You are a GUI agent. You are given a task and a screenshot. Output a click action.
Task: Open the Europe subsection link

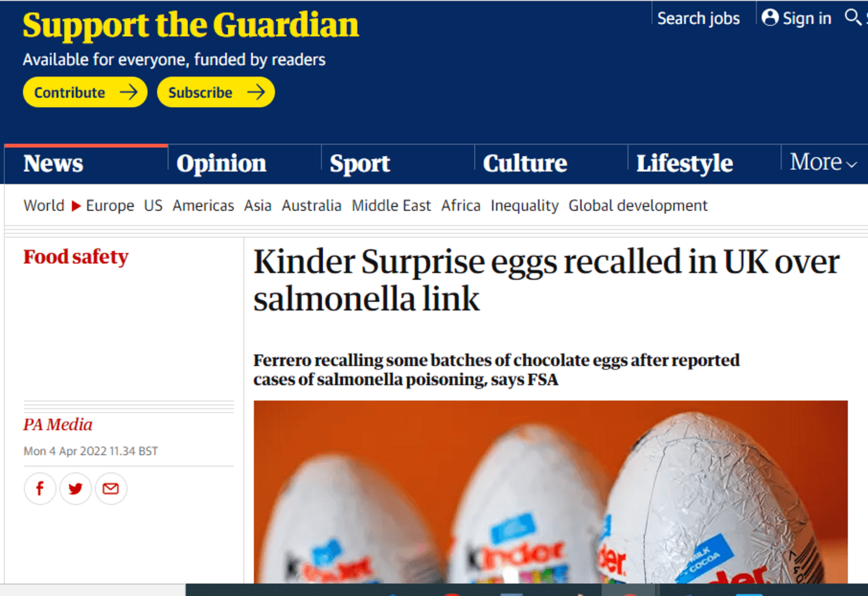tap(110, 205)
